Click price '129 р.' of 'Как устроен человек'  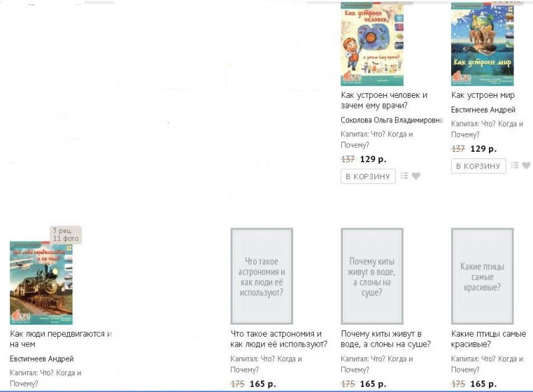click(x=373, y=159)
